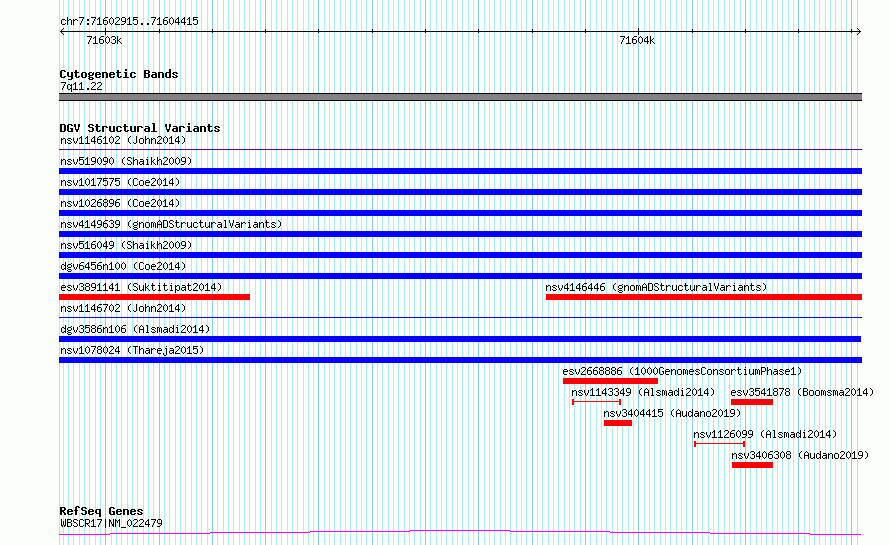
Task: Click the 71604k ruler tick label
Action: [637, 40]
